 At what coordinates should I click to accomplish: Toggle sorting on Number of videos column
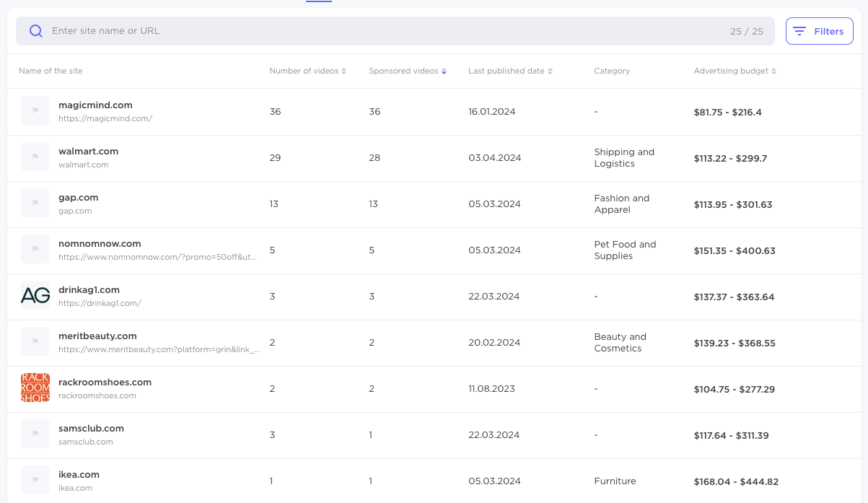click(345, 71)
